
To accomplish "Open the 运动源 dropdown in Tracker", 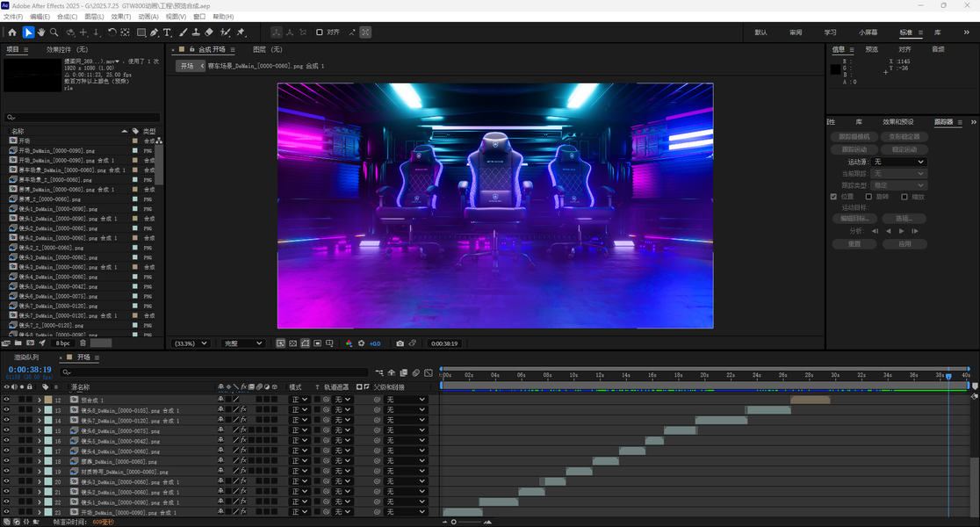I will [899, 162].
